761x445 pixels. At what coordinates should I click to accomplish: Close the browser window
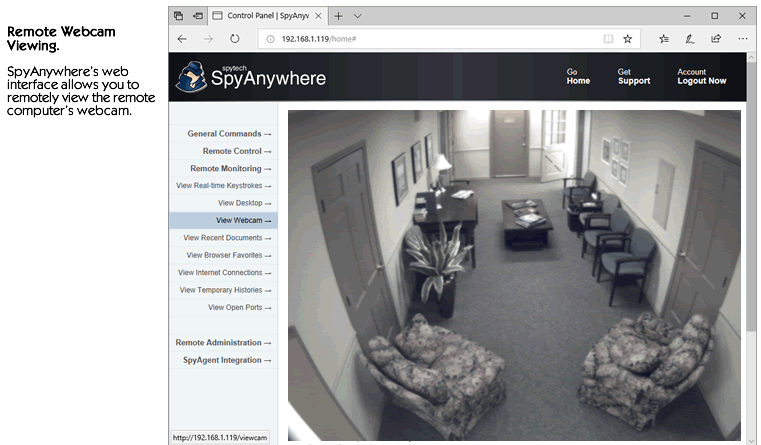(742, 16)
